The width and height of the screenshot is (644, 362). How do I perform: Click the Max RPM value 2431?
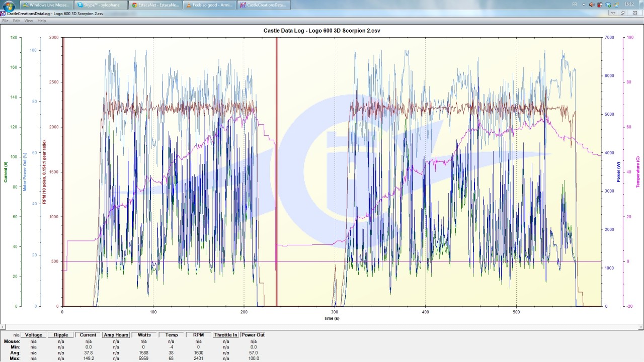pyautogui.click(x=198, y=358)
